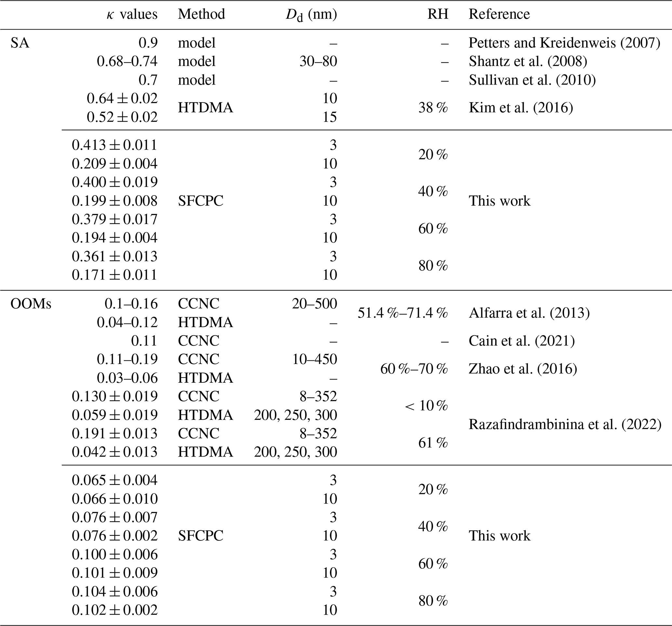The image size is (672, 626).
Task: Click the 38 % RH value
Action: point(433,108)
